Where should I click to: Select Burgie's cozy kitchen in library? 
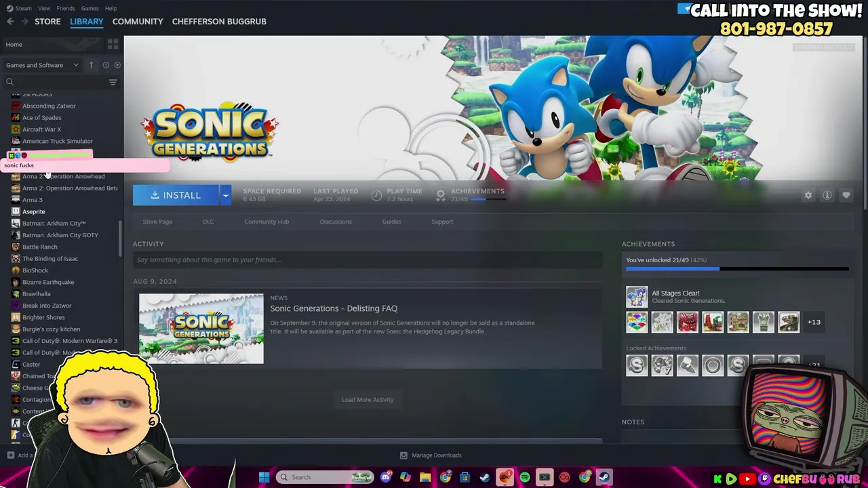point(51,329)
